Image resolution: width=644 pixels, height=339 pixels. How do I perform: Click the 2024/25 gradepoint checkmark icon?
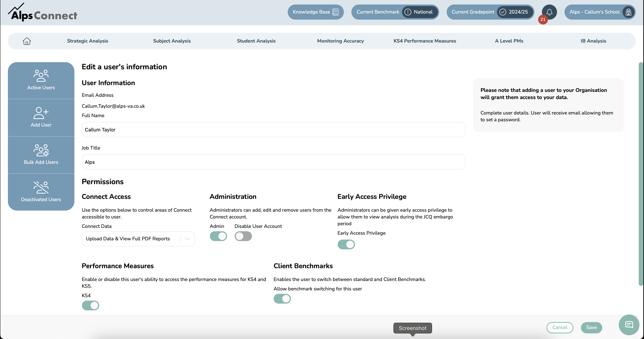[x=503, y=12]
